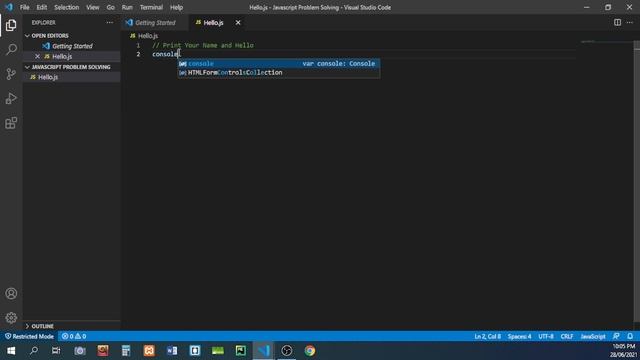
Task: Click the VS Code logo in title bar
Action: coord(9,7)
